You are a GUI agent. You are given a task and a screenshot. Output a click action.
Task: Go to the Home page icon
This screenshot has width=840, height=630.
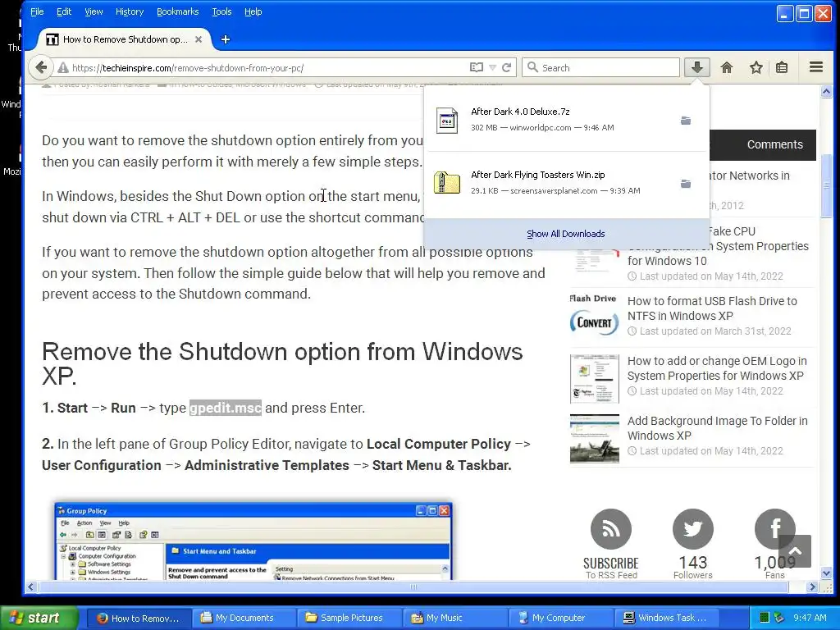pos(727,67)
